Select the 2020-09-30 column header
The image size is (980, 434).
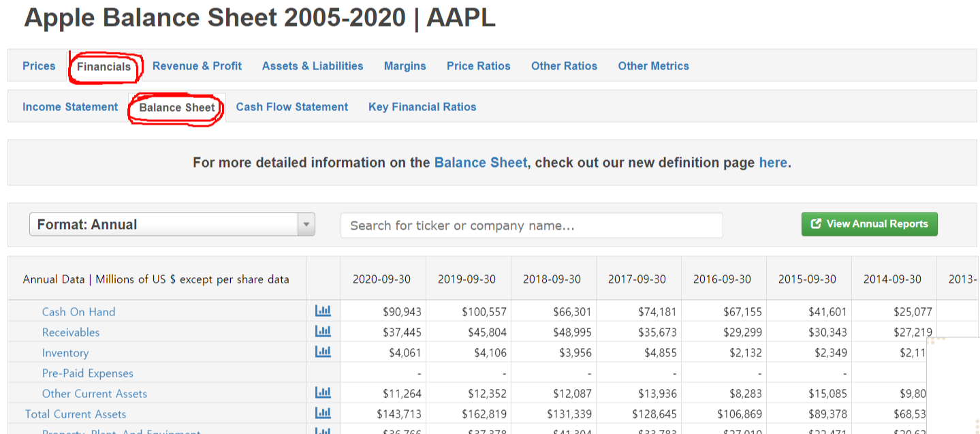point(382,279)
